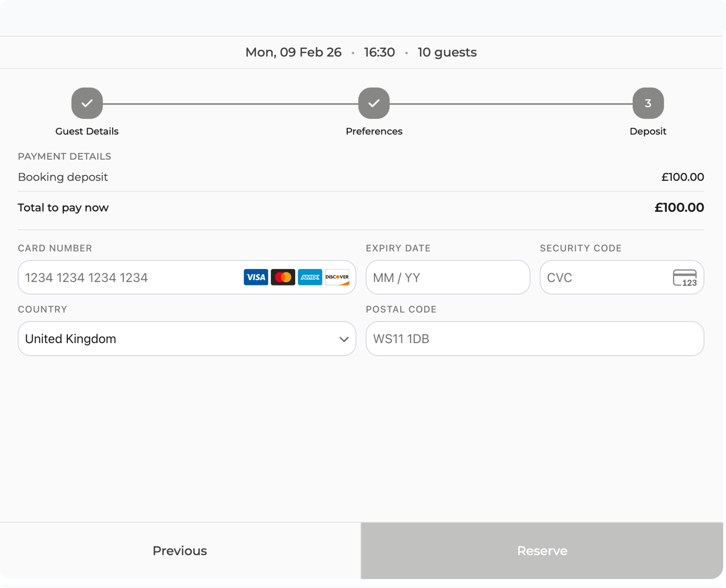
Task: Select the Deposit step label
Action: tap(648, 132)
